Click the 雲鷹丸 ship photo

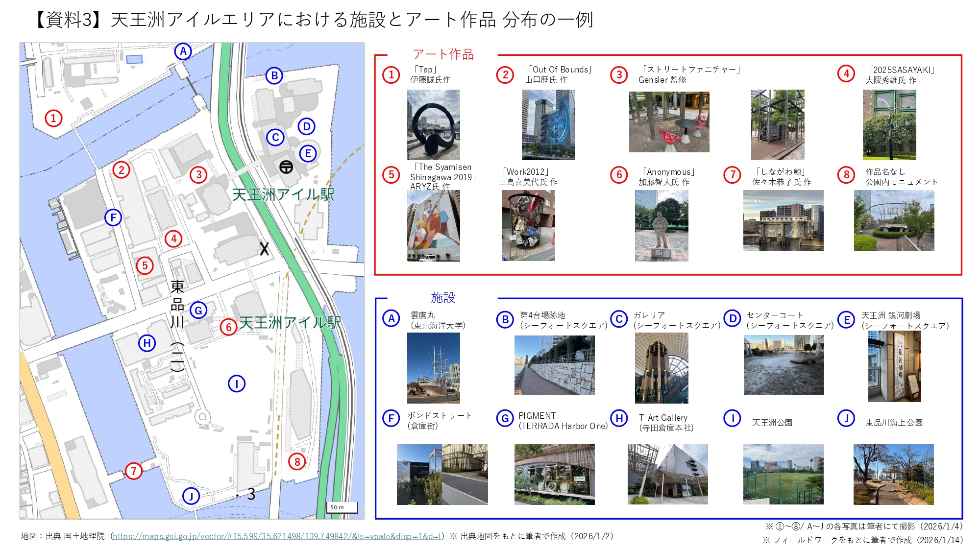433,367
